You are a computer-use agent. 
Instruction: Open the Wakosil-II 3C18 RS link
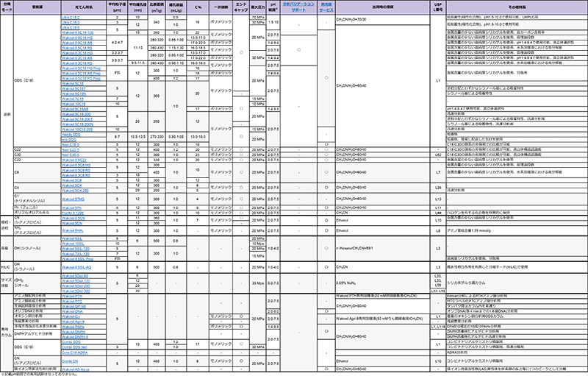click(x=77, y=63)
